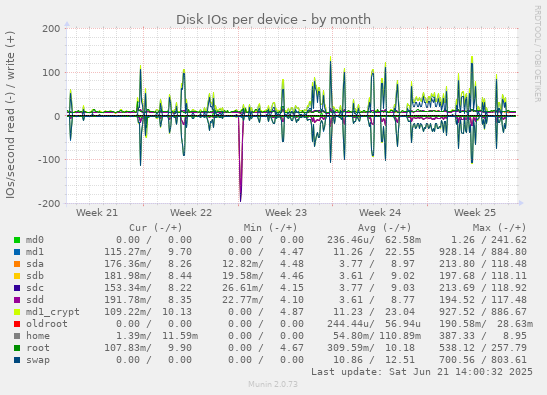Click sdd cur value '191.78m/ 8.35'

tap(148, 300)
